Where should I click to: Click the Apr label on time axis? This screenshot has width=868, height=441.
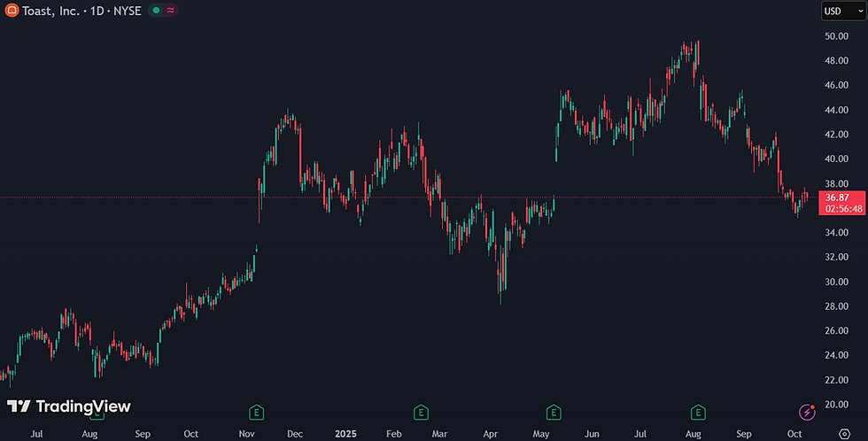[x=490, y=434]
